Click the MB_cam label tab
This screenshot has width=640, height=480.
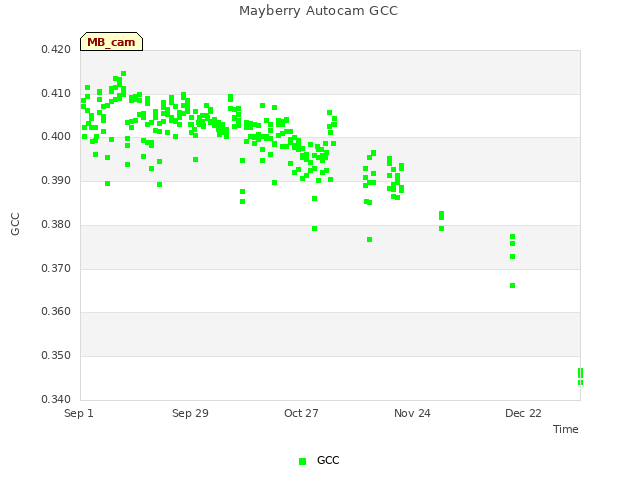(111, 42)
